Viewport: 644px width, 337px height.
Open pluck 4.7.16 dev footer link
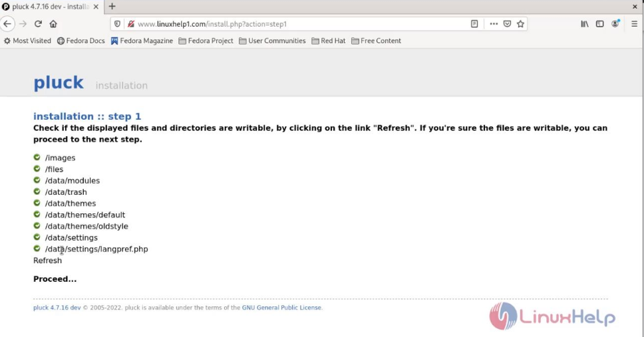(x=57, y=308)
